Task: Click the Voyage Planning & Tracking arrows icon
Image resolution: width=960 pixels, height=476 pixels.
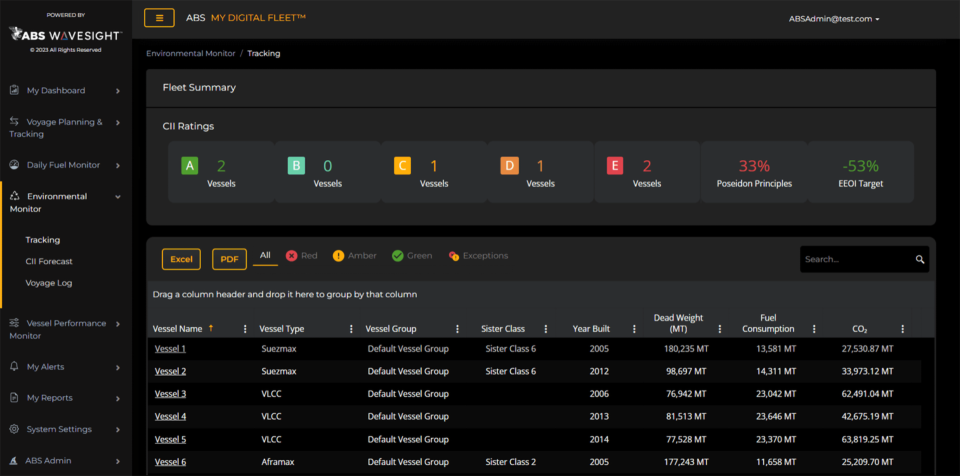Action: [15, 121]
